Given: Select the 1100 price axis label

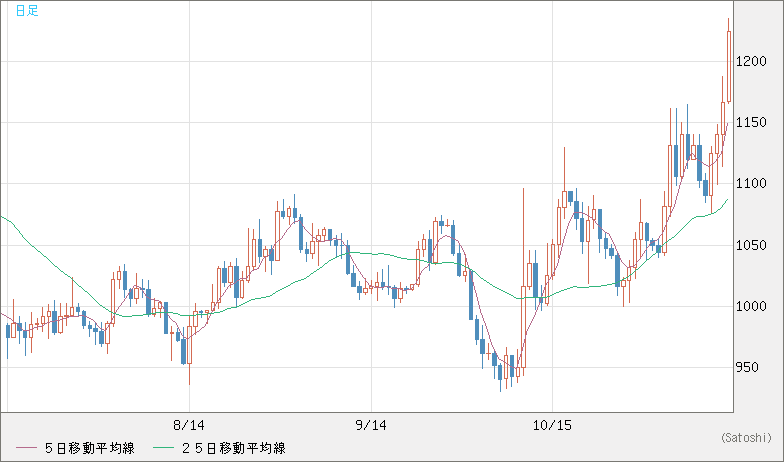Looking at the screenshot, I should (x=752, y=184).
